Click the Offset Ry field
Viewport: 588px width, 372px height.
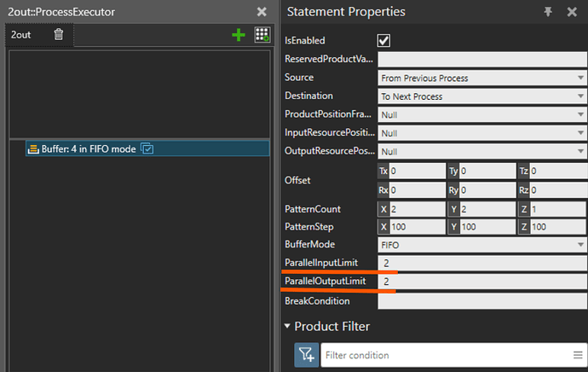487,190
